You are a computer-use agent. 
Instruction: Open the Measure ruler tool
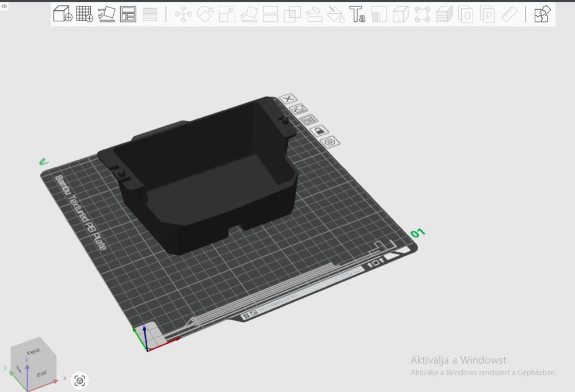point(509,14)
